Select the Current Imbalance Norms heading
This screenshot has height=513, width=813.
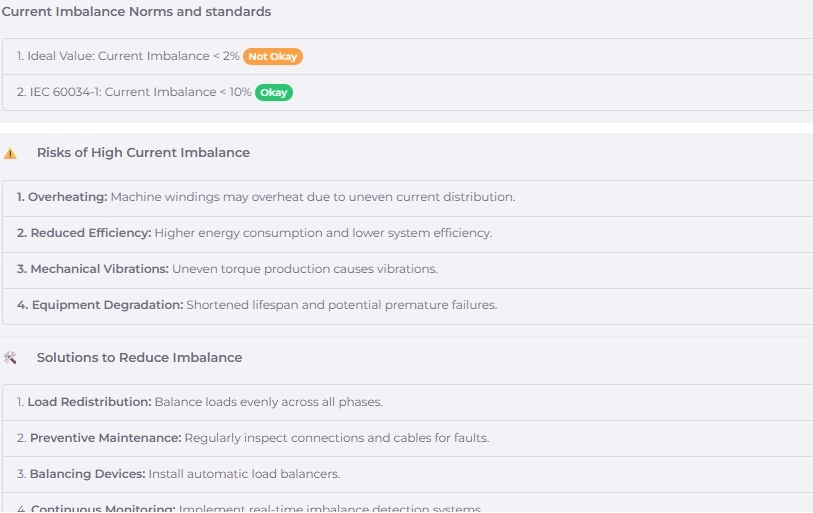[136, 12]
